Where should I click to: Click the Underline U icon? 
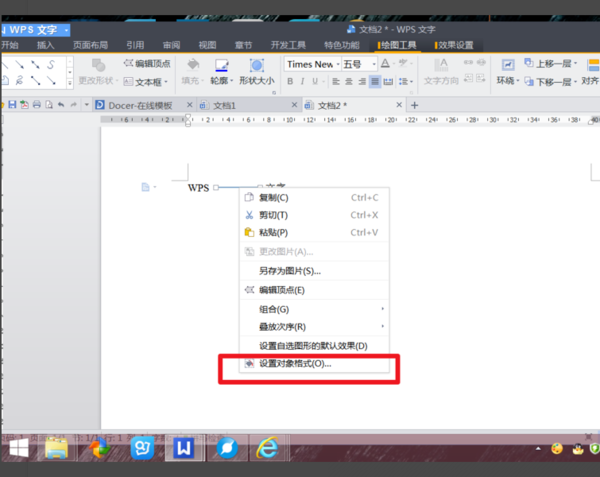[x=315, y=81]
